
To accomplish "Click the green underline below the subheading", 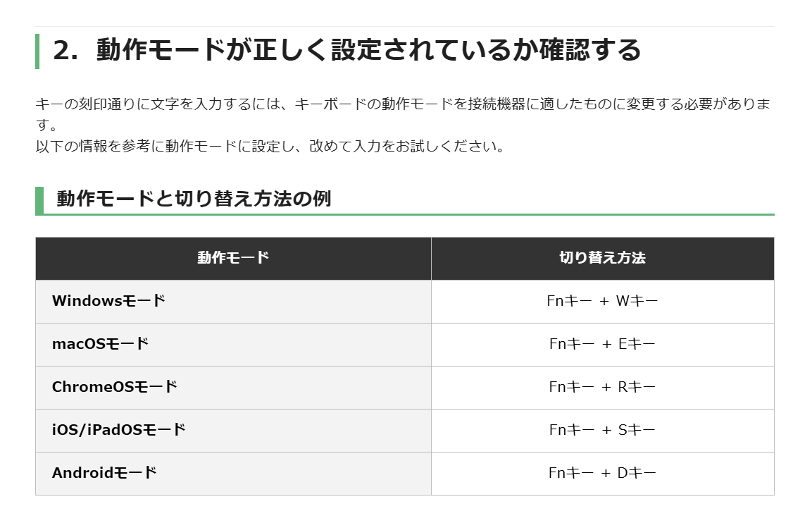I will [x=409, y=214].
